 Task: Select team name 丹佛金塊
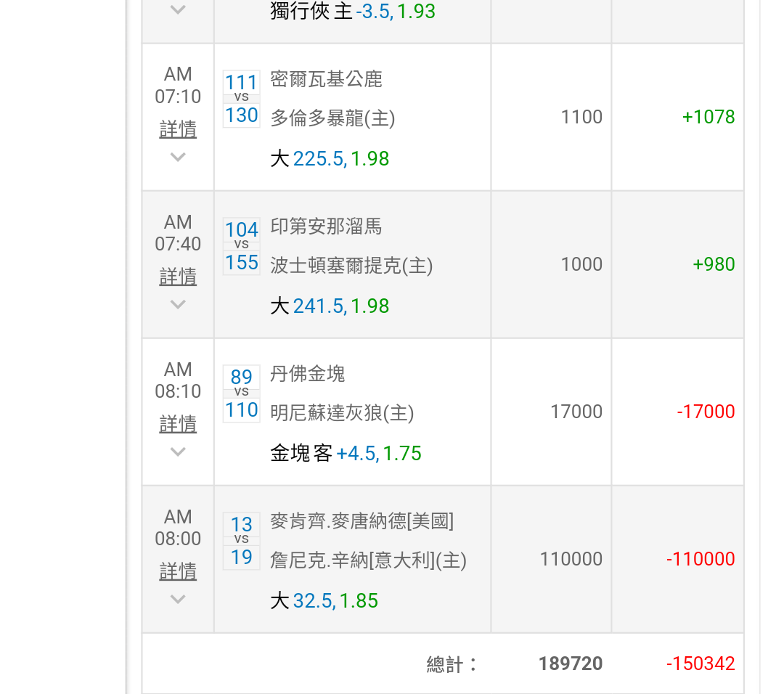pyautogui.click(x=308, y=374)
